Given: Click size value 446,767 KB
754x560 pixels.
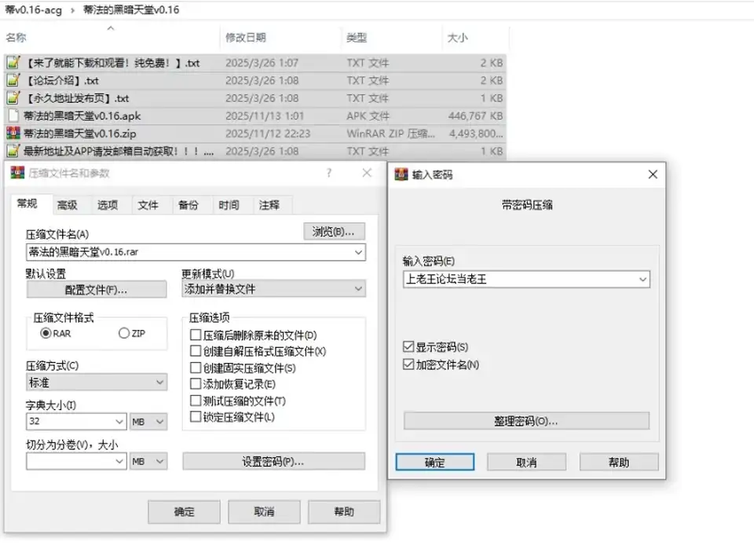Looking at the screenshot, I should (476, 115).
